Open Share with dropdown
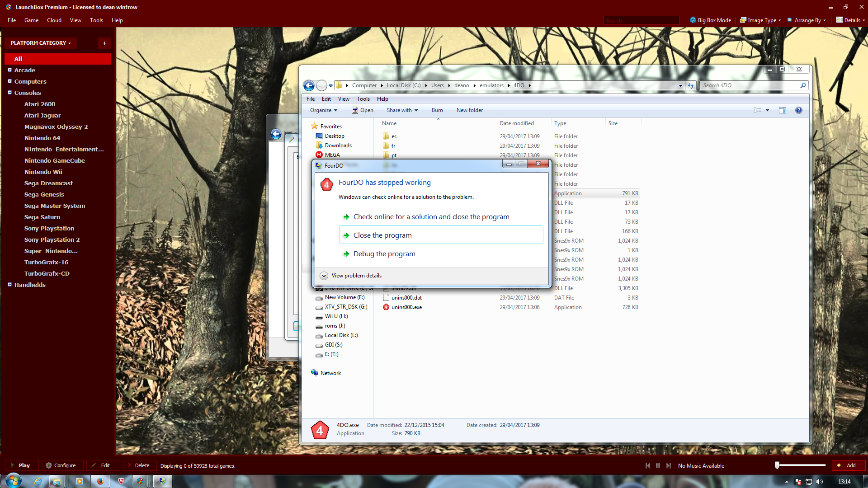This screenshot has height=488, width=868. pos(402,110)
